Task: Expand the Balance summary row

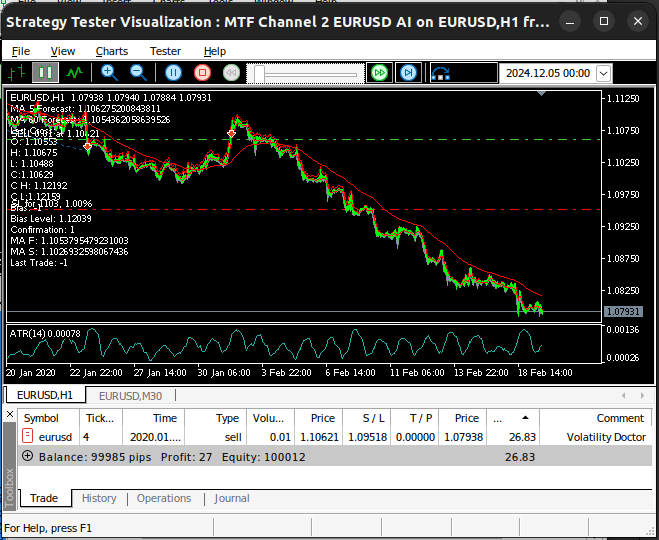Action: [27, 456]
